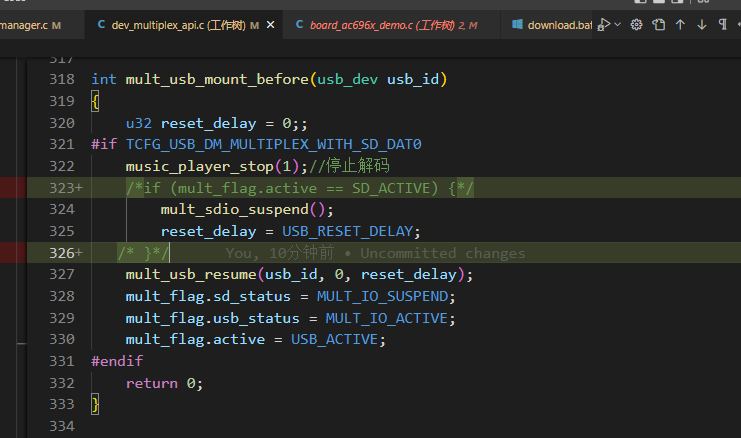Click the MULT_IO_SUSPEND constant
The width and height of the screenshot is (741, 438).
click(382, 296)
